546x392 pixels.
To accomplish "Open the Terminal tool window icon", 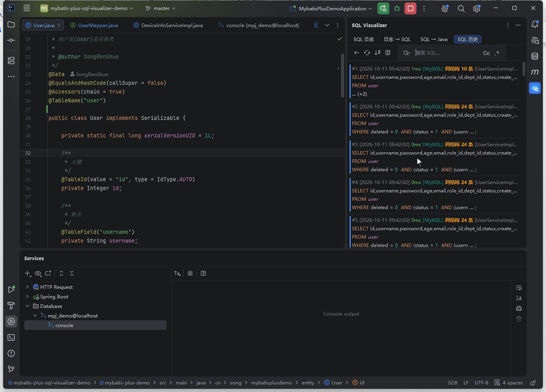I will pos(11,337).
